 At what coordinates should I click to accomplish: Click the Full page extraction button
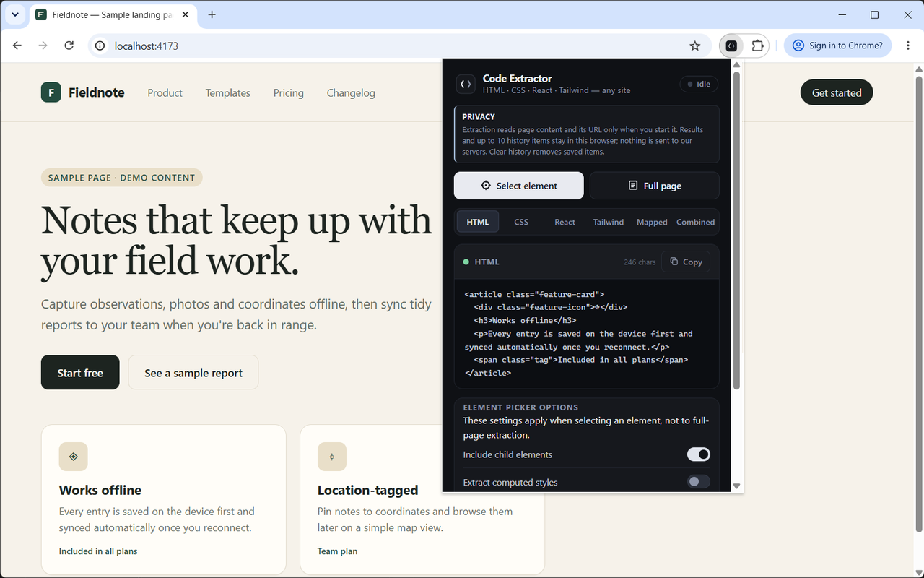pos(655,186)
